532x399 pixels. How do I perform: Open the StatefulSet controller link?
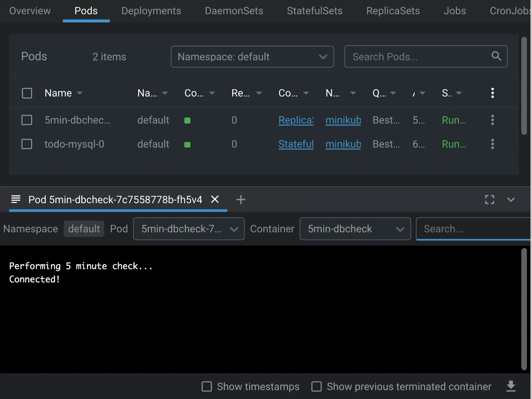pos(296,144)
